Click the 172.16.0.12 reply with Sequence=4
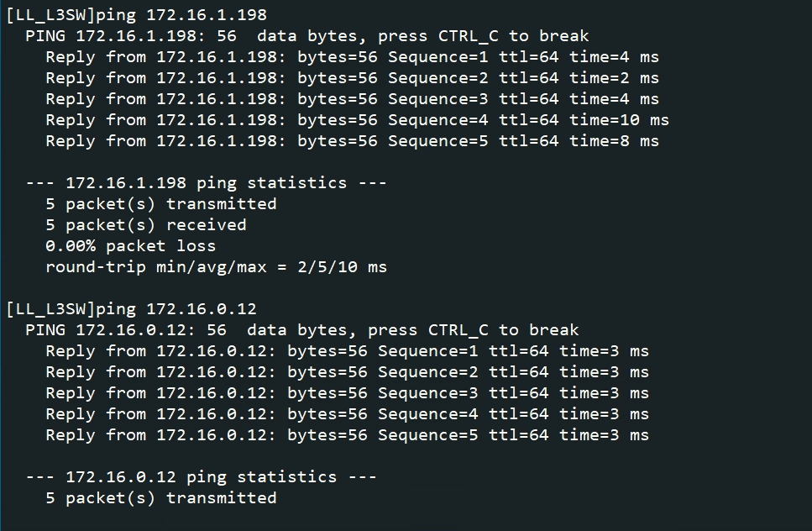The width and height of the screenshot is (812, 531). coord(347,414)
